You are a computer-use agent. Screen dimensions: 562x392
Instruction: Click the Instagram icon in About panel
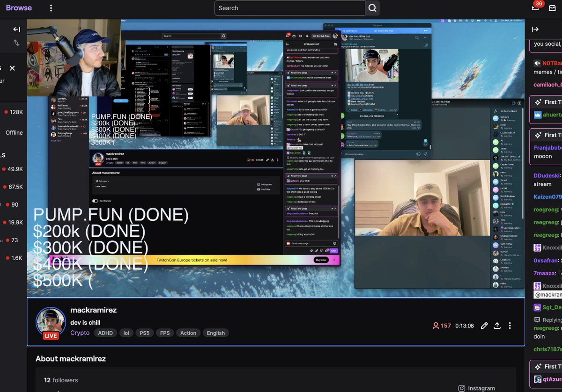pos(462,388)
